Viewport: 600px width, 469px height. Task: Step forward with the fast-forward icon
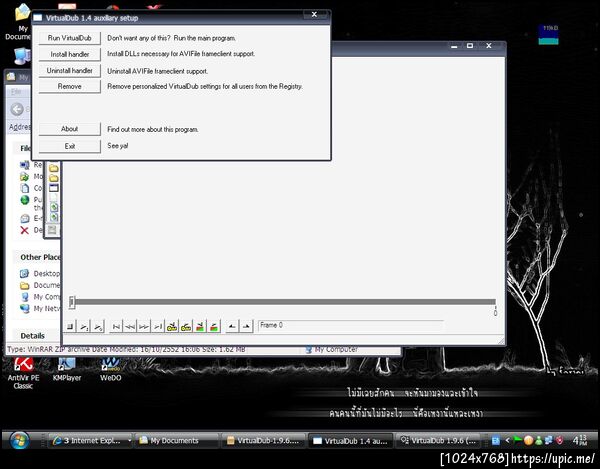point(144,326)
